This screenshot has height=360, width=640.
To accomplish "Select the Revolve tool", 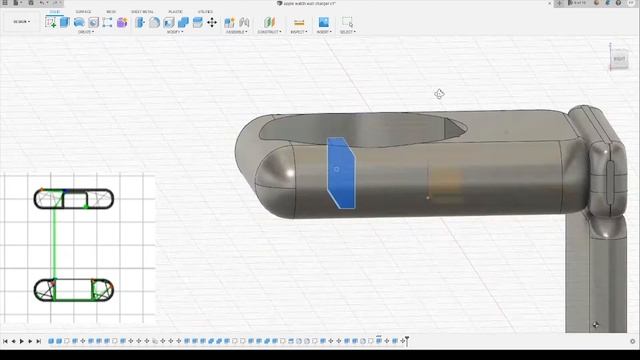I will (79, 22).
